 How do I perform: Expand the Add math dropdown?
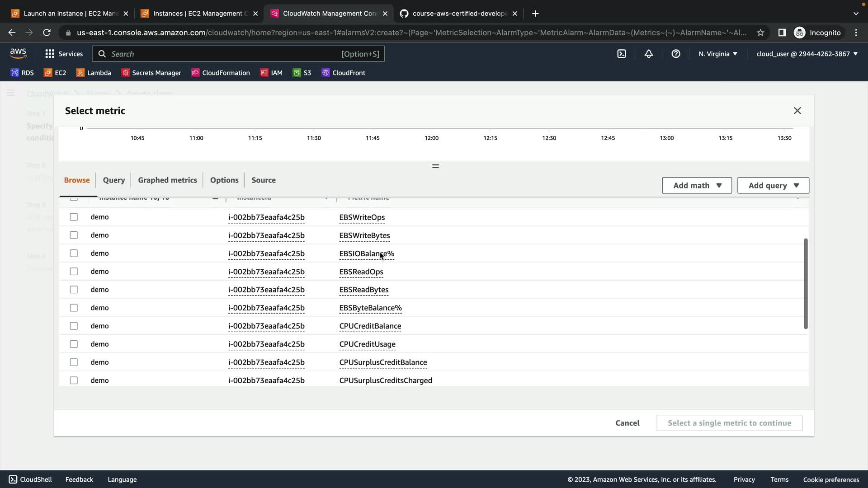(x=697, y=185)
